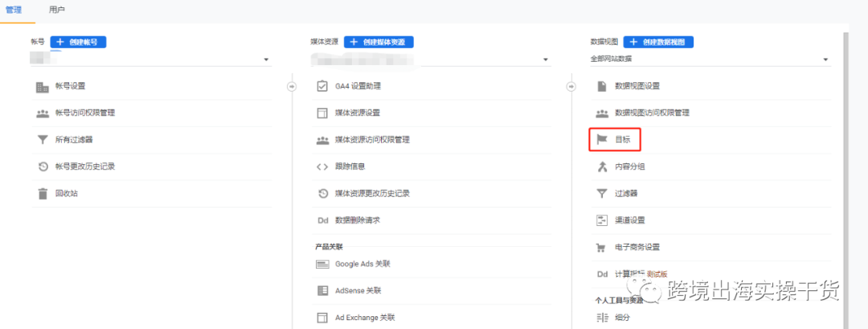The height and width of the screenshot is (329, 868).
Task: Click the flag icon beside 目标
Action: [x=602, y=140]
